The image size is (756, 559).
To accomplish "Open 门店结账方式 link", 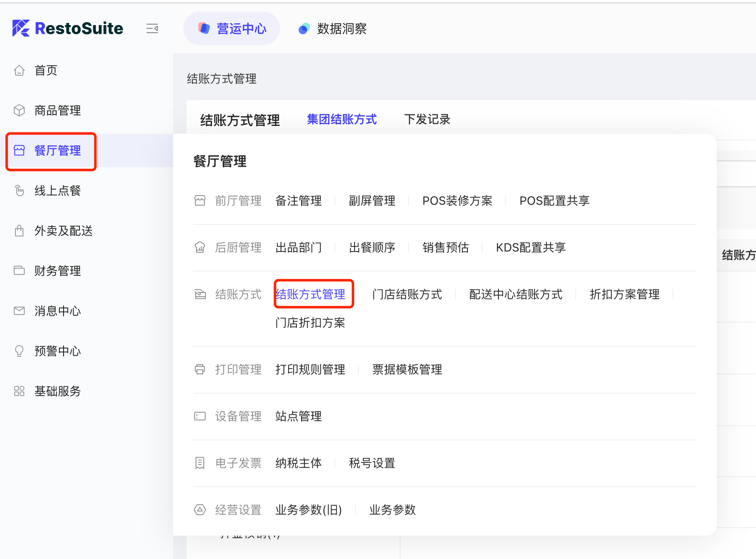I will click(x=407, y=294).
